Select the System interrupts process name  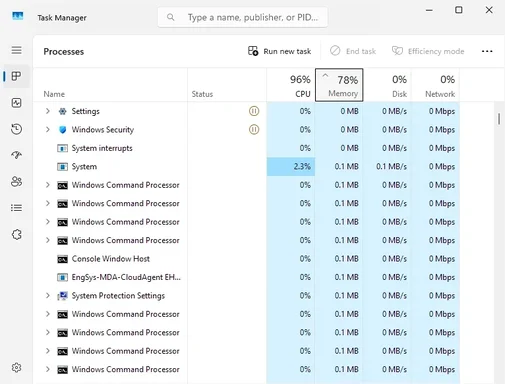[102, 148]
